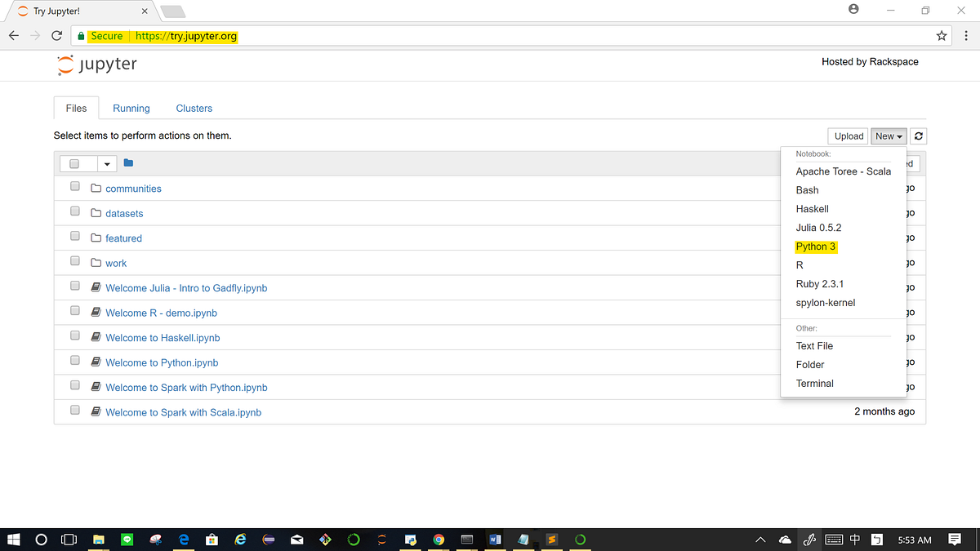Open Google Chrome from the taskbar
Viewport: 980px width, 551px height.
point(439,540)
